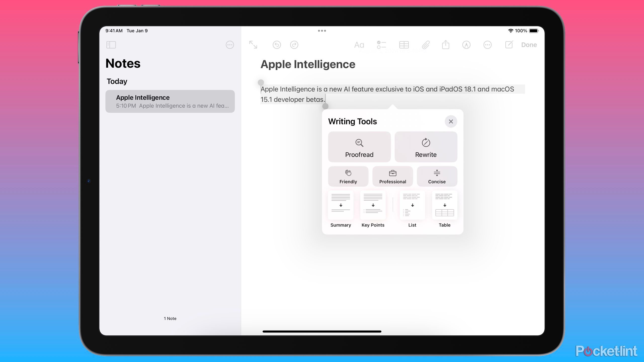Undo the last edit
The width and height of the screenshot is (644, 362).
pyautogui.click(x=277, y=45)
